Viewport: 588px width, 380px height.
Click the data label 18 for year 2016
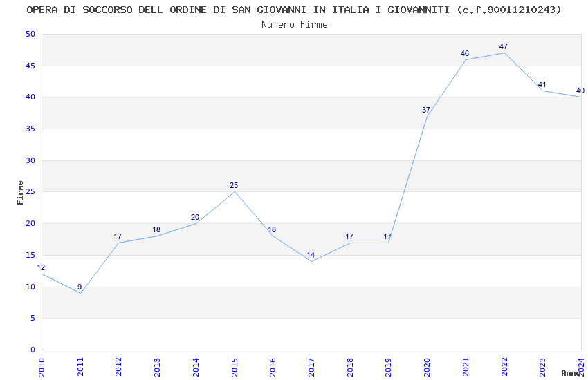[x=272, y=229]
